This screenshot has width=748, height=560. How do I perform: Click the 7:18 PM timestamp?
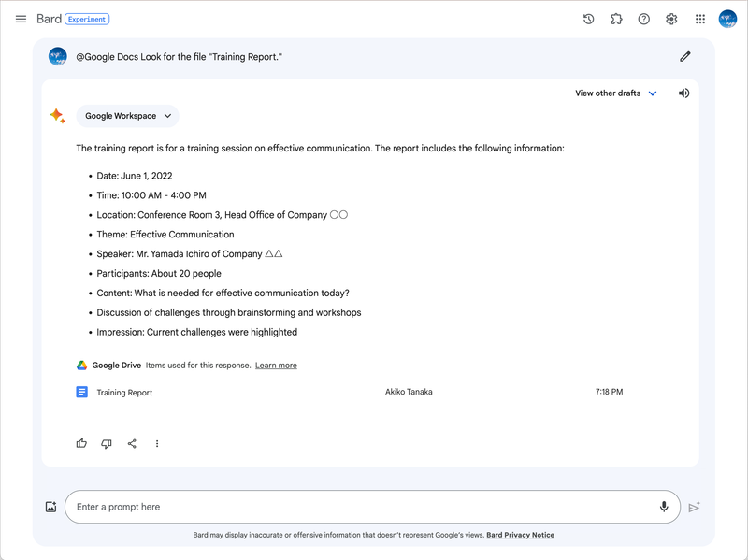[x=610, y=392]
